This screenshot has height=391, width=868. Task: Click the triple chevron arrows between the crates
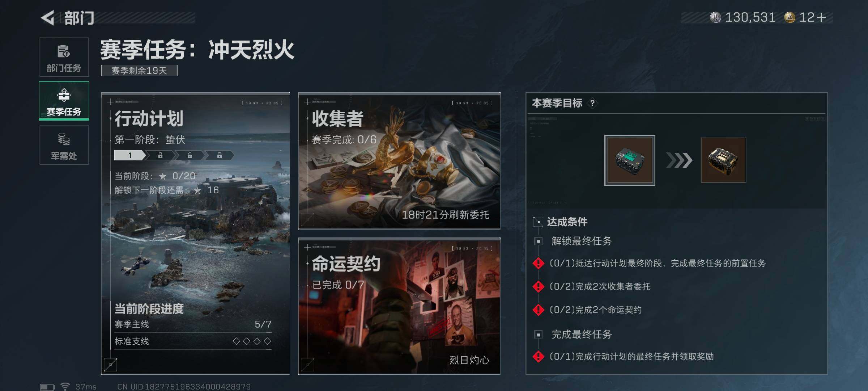coord(679,160)
